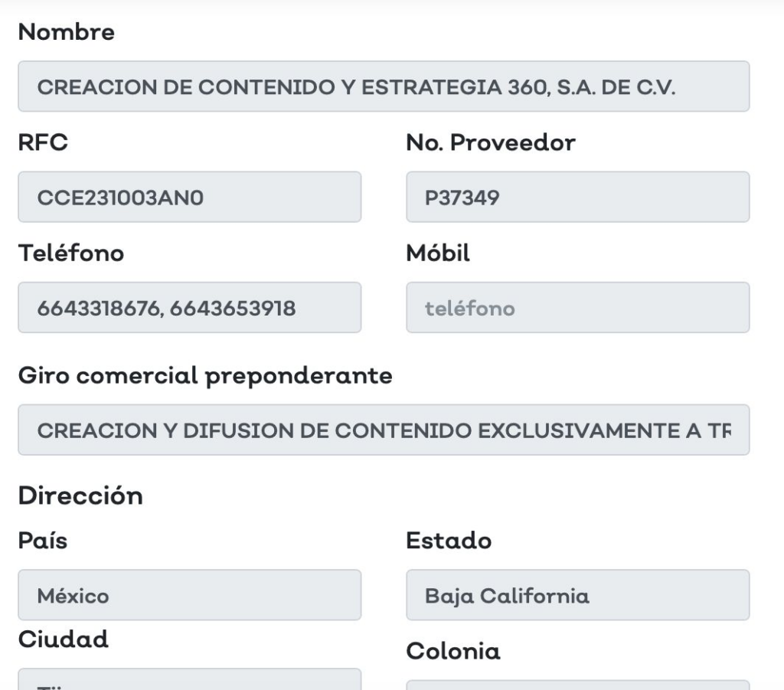Click the Estado field showing Baja California
The width and height of the screenshot is (784, 690).
click(577, 595)
